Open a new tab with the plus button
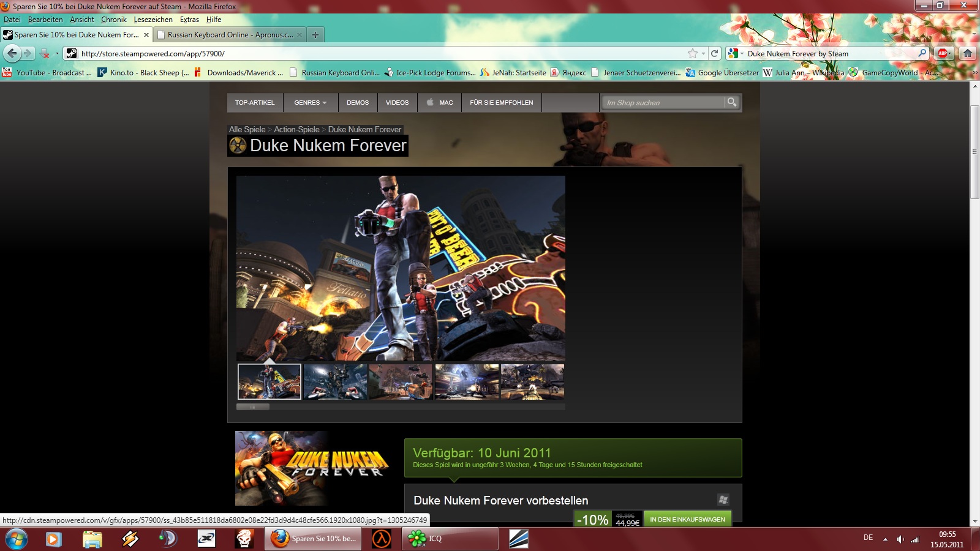The width and height of the screenshot is (980, 551). 315,35
